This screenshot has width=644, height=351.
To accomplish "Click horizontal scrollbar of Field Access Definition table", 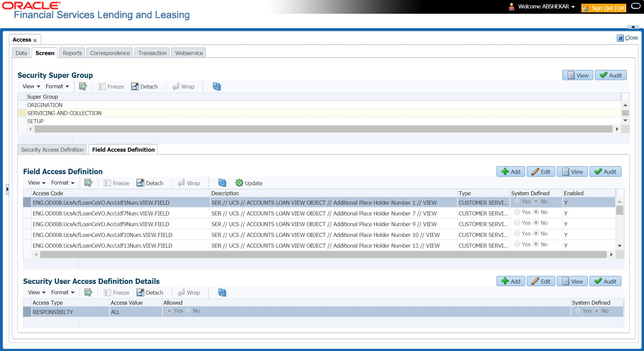I will click(323, 255).
